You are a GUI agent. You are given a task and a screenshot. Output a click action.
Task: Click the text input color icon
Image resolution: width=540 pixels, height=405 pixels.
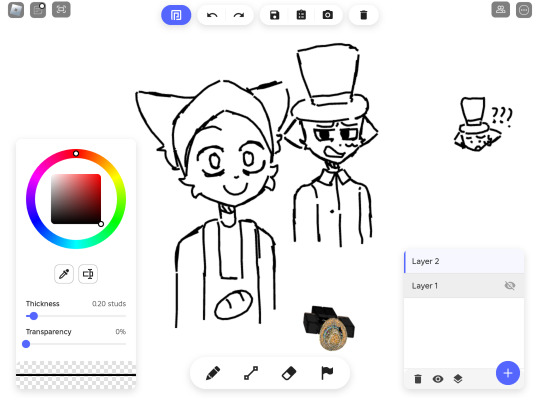click(88, 274)
